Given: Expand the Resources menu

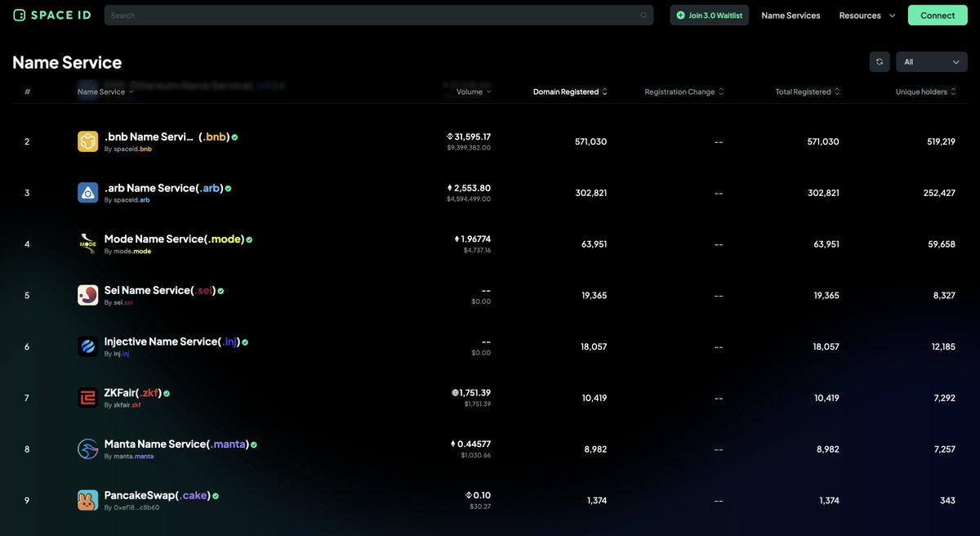Looking at the screenshot, I should click(867, 16).
